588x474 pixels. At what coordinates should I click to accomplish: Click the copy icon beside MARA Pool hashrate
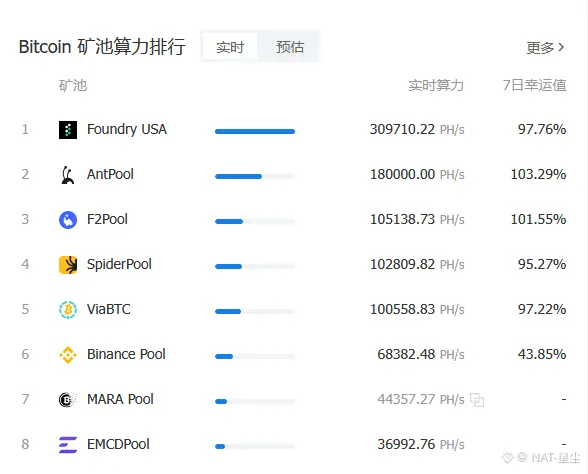[477, 400]
